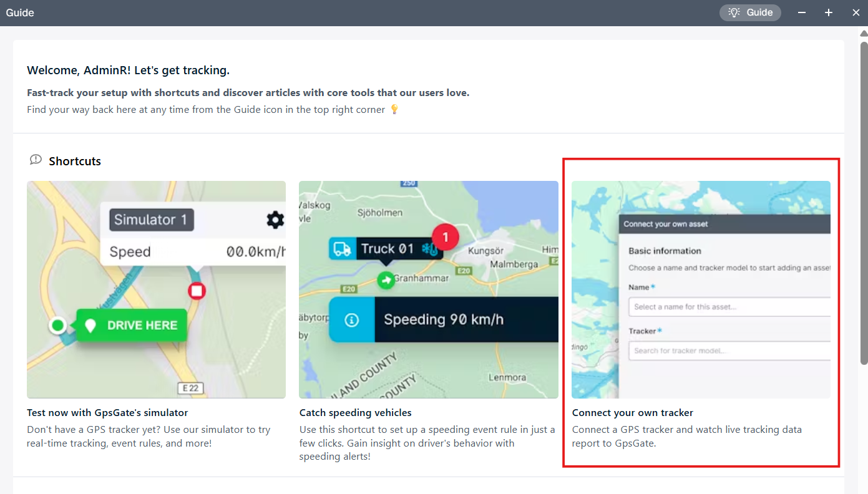This screenshot has width=868, height=494.
Task: Click 'Catch speeding vehicles' title
Action: pyautogui.click(x=356, y=413)
